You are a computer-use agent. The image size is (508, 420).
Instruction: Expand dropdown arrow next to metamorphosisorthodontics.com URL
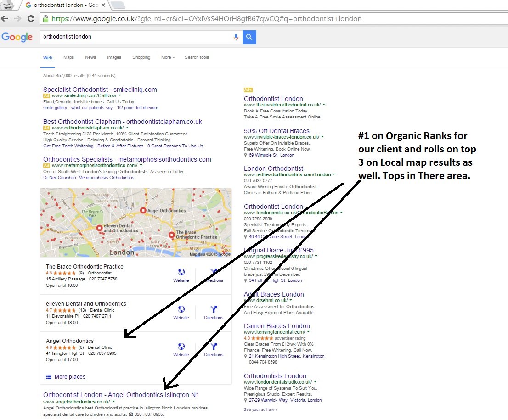pos(141,165)
